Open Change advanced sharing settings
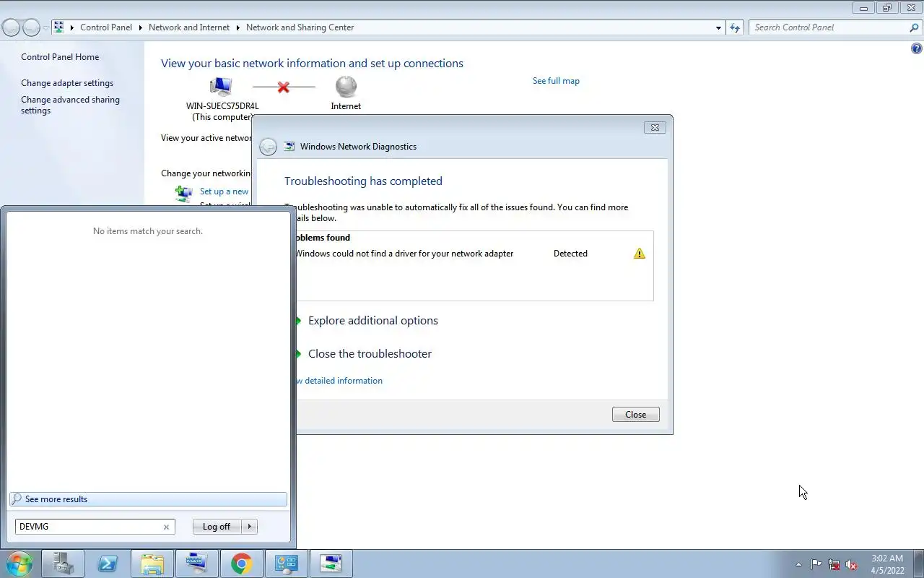 (70, 105)
